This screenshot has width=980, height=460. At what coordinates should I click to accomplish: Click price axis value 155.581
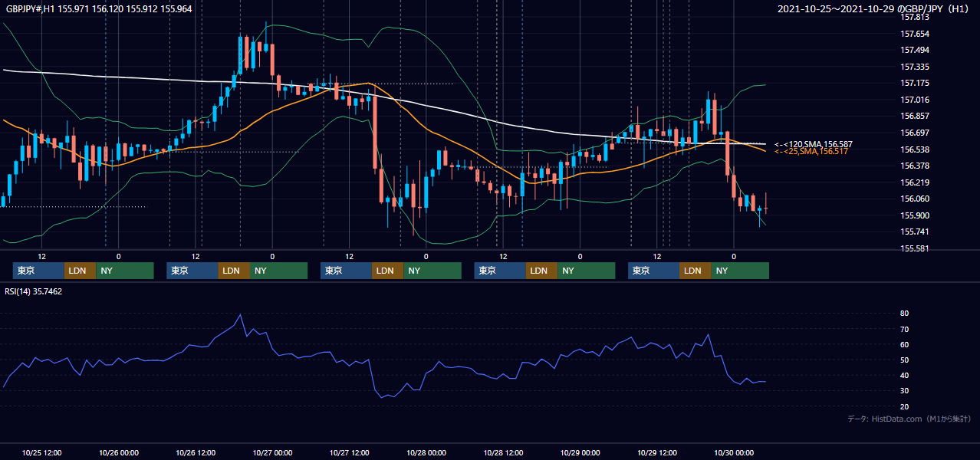[915, 248]
